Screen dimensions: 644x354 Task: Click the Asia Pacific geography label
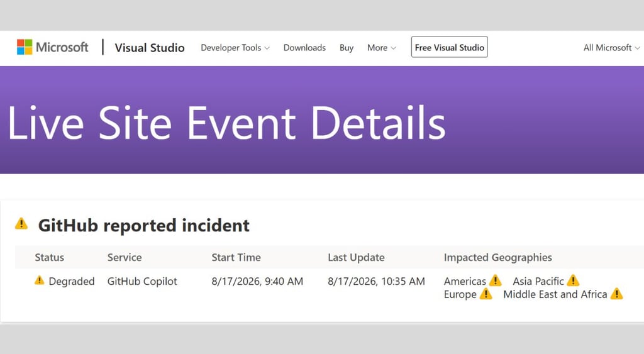[x=538, y=281]
